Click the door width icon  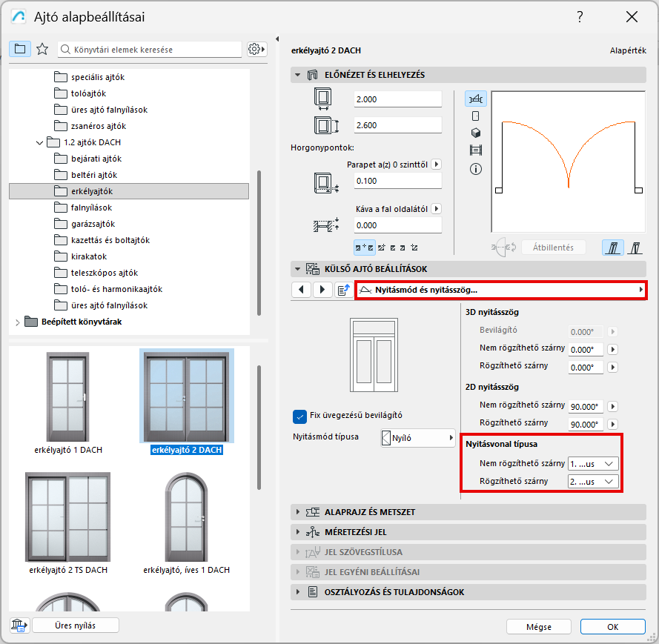[322, 99]
